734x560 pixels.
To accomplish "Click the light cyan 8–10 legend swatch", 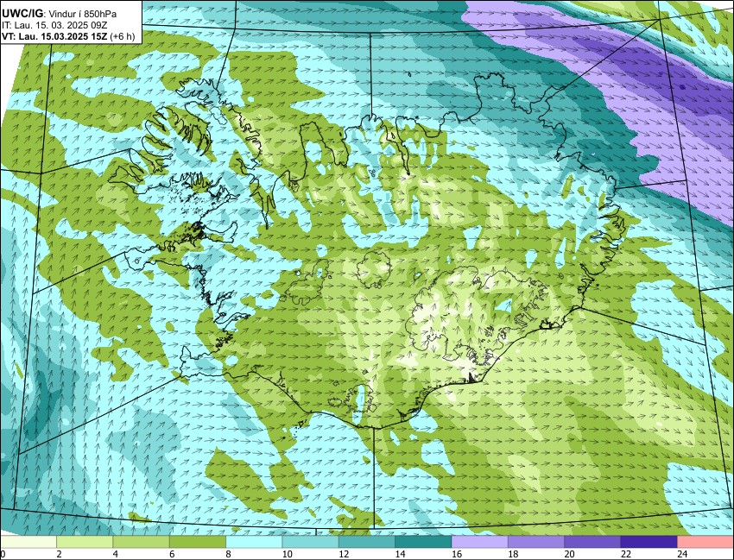I will click(x=254, y=542).
